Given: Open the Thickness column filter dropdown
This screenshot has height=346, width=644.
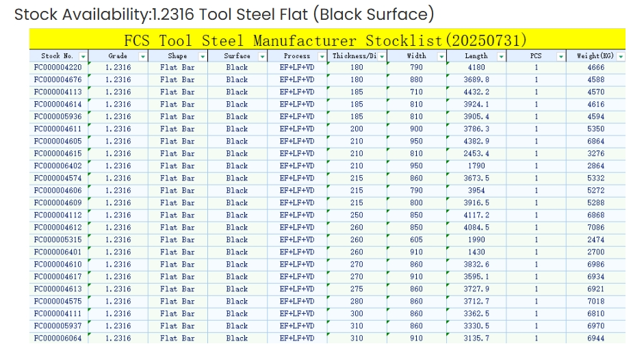Looking at the screenshot, I should click(x=382, y=56).
